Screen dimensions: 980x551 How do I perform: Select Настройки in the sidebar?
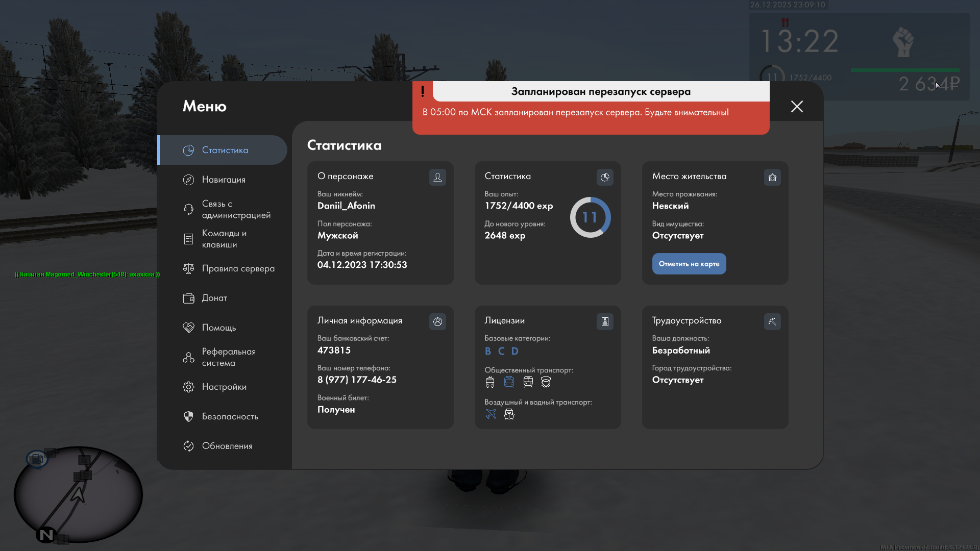click(x=224, y=387)
